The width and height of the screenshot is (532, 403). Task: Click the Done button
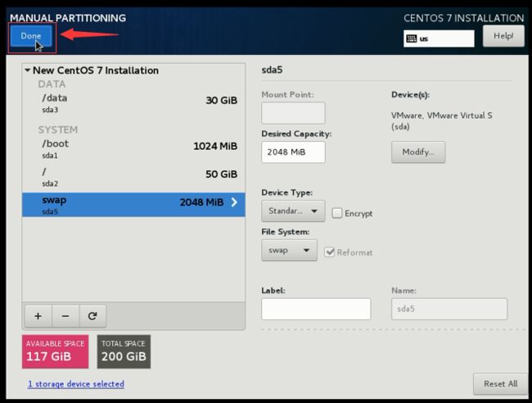click(31, 36)
